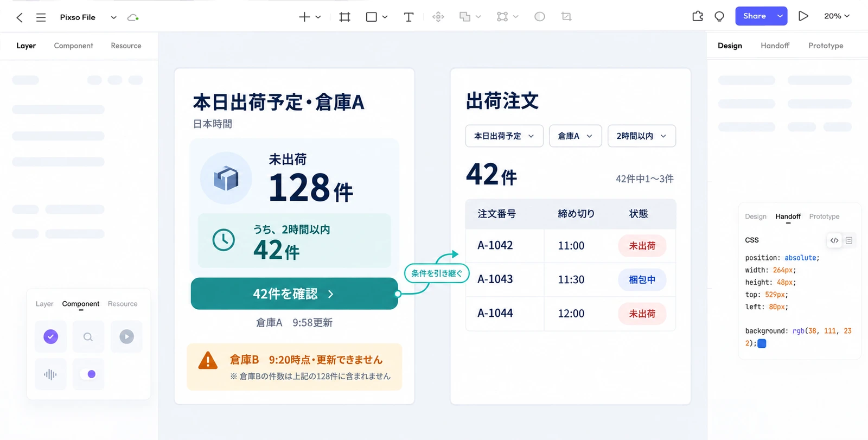Open the 倉庫A filter dropdown
868x440 pixels.
(576, 136)
